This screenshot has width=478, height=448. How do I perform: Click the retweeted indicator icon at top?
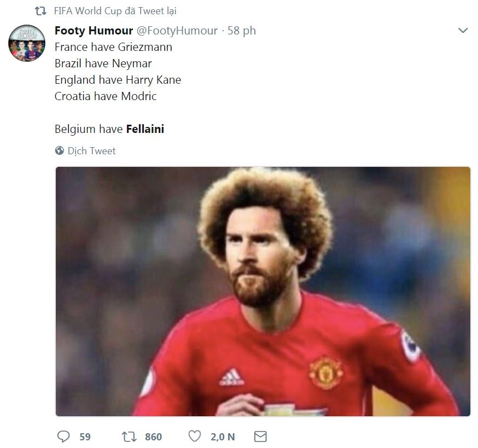click(40, 11)
